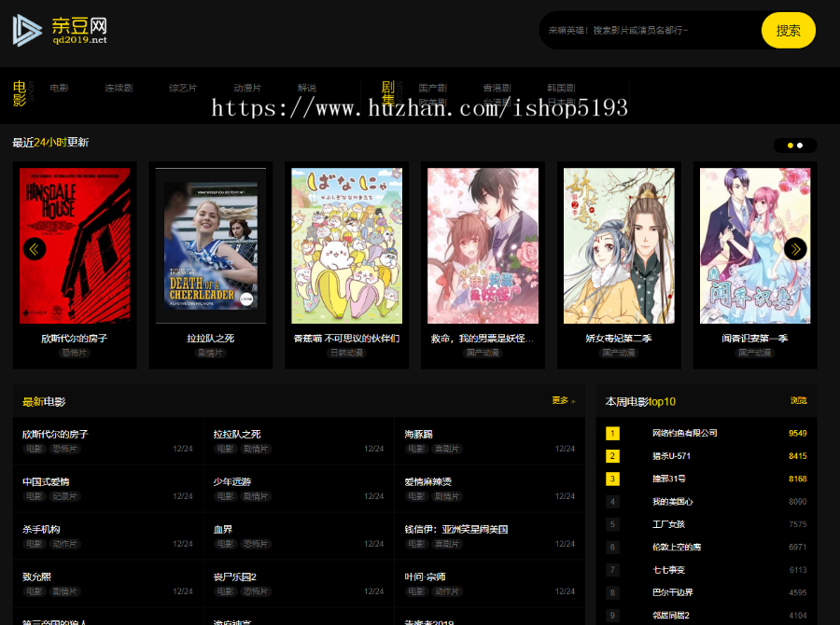Open the 动漫片 nav item
840x625 pixels.
pyautogui.click(x=247, y=88)
